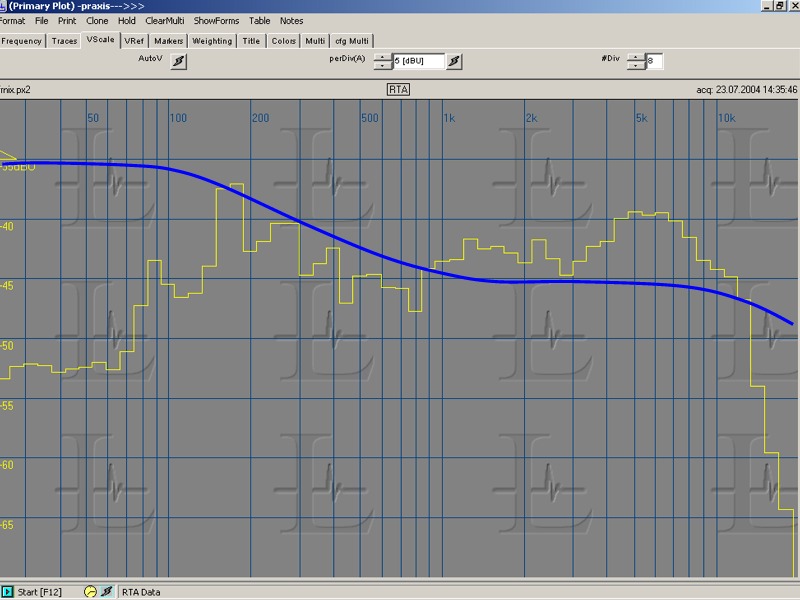
Task: Click the AutoV apply button
Action: click(x=179, y=61)
